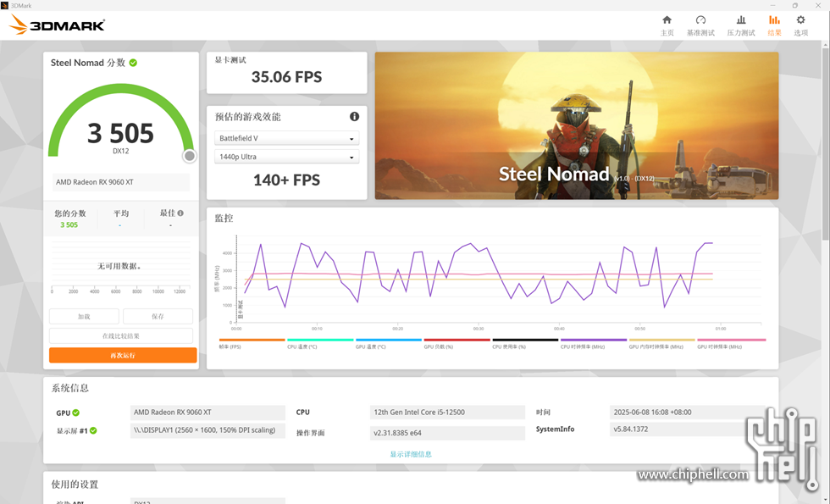Click the 12th Gen Intel Core i5-12500 CPU field
Screen dimensions: 830x504
[447, 413]
